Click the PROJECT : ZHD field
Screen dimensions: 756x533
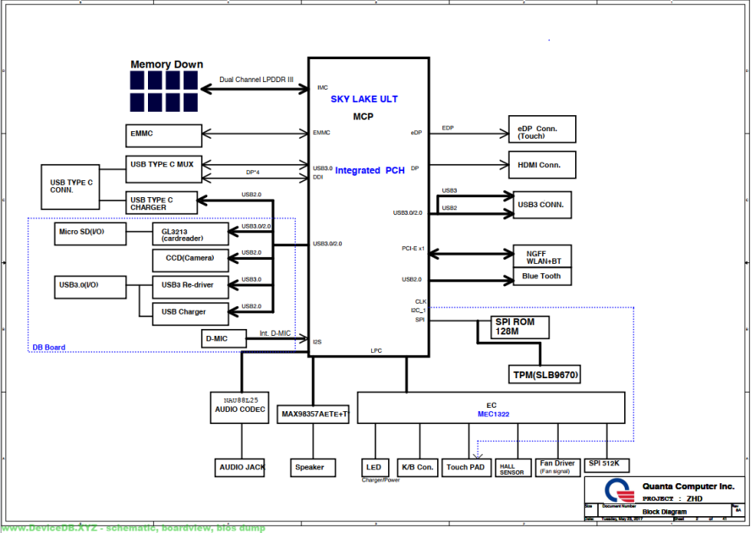click(x=672, y=499)
